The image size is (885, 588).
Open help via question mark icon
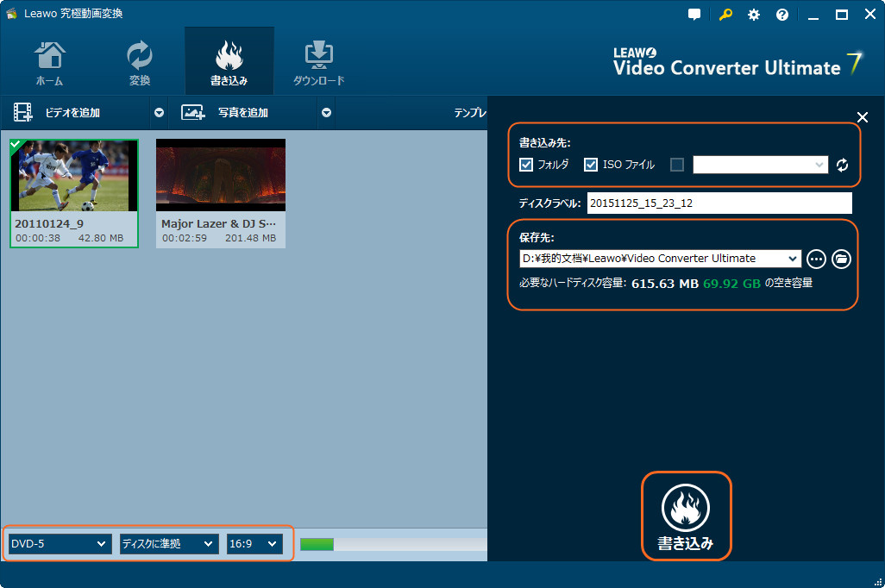tap(782, 15)
